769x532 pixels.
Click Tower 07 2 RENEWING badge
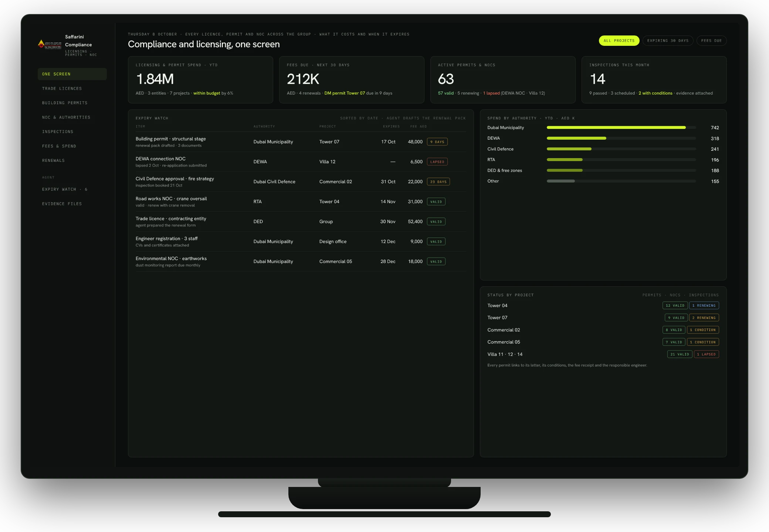coord(704,318)
